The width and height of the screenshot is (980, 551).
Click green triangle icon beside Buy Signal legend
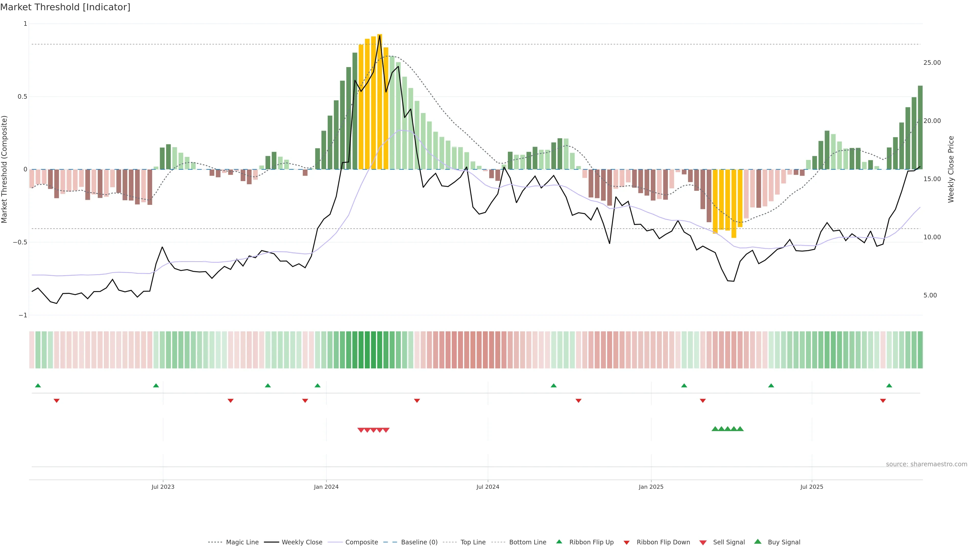758,542
